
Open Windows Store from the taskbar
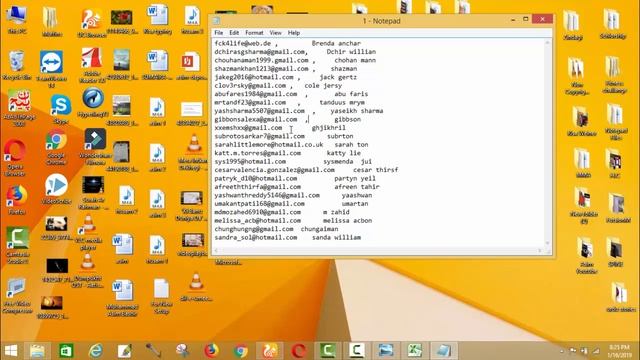click(x=66, y=351)
